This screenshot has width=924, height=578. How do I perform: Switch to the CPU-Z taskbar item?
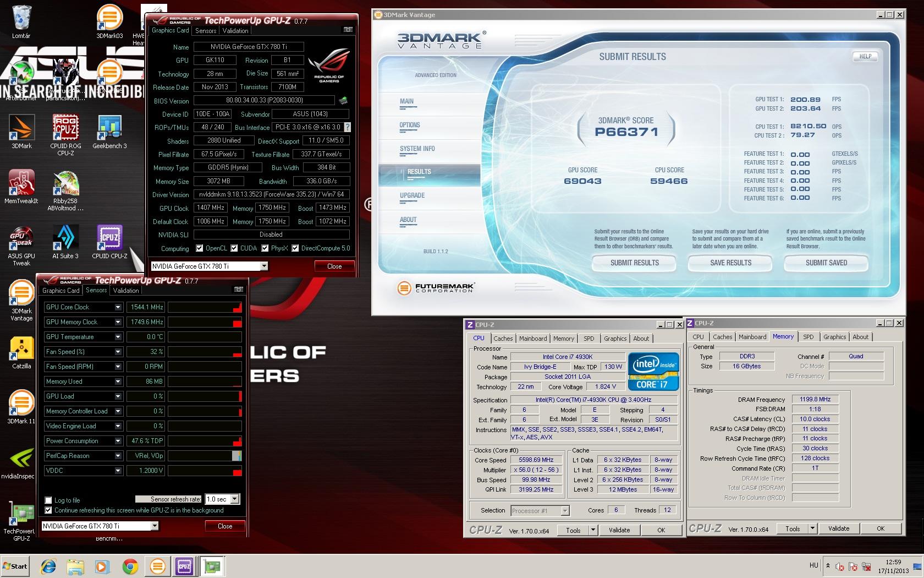(184, 566)
